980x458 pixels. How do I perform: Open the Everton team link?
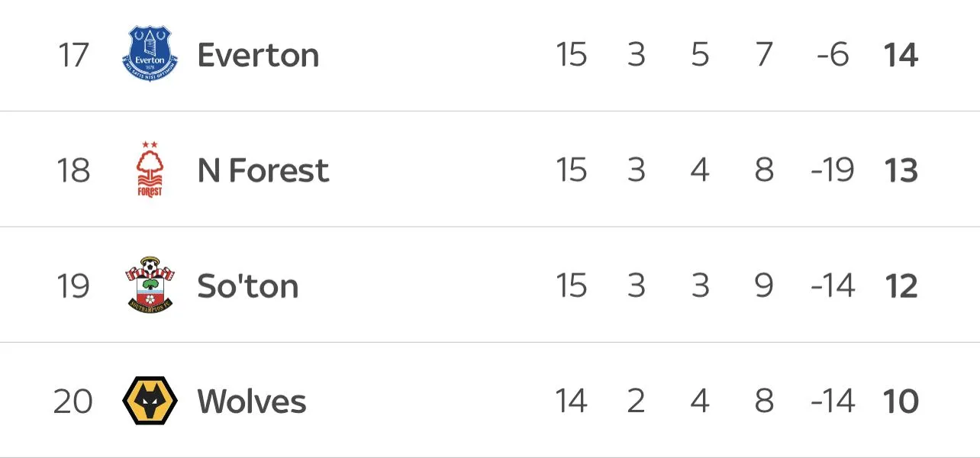tap(258, 55)
